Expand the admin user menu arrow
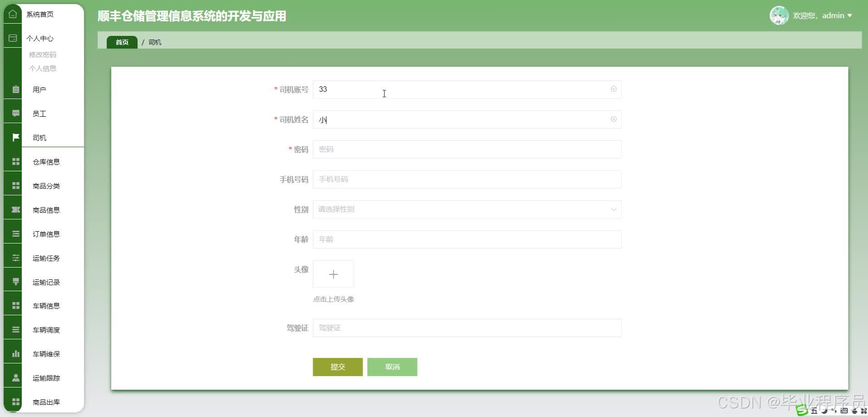 (849, 15)
